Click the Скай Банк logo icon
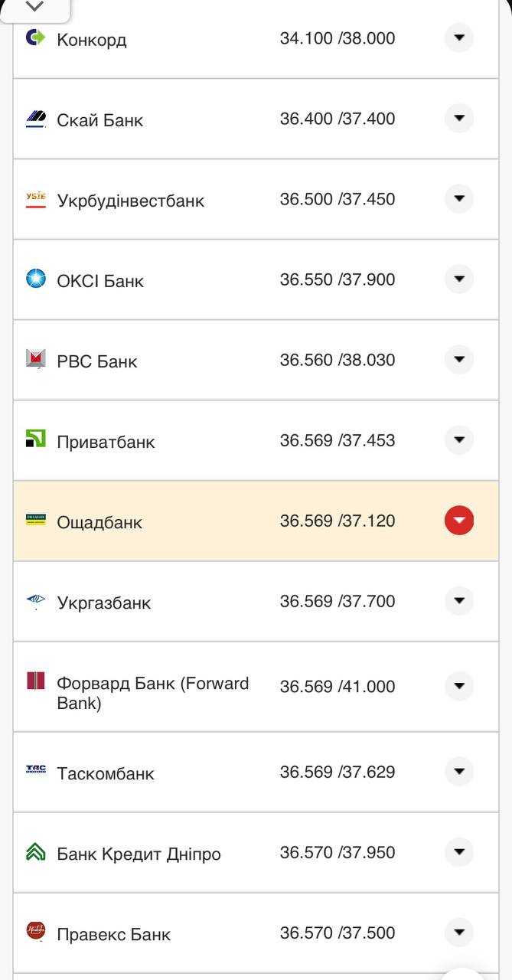The width and height of the screenshot is (512, 980). pos(36,119)
